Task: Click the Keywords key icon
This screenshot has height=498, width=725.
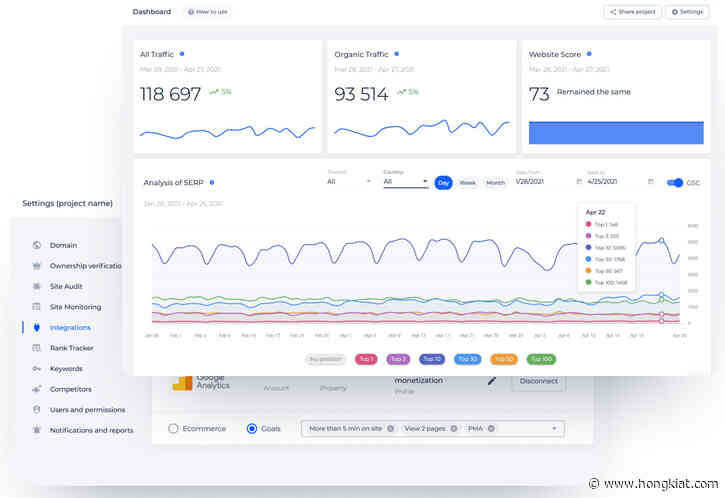Action: 37,369
